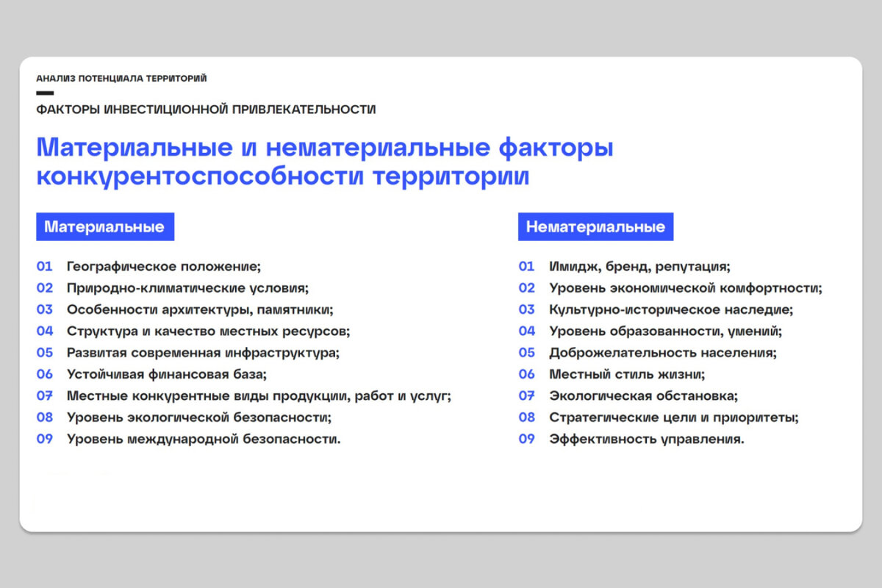Select text 'Местные конкурентные виды продукции, работ и услуг;'
Screen dimensions: 882x588
[x=259, y=396]
